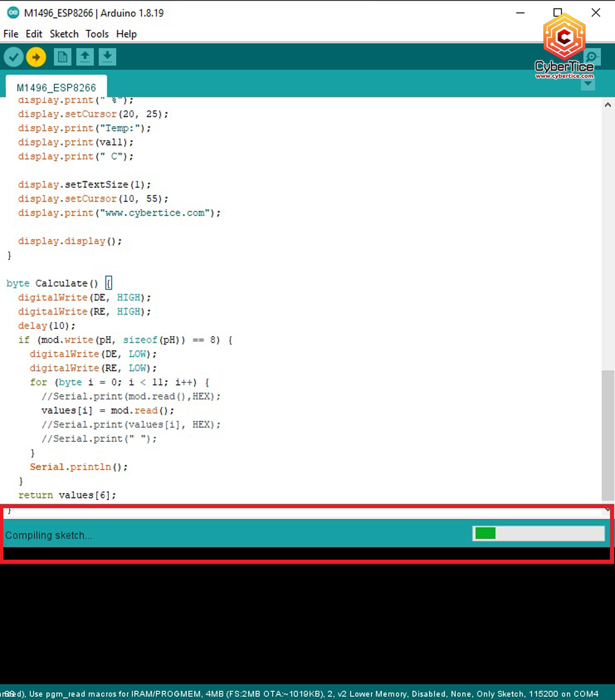Click the line "Serial.println();"

pos(79,467)
